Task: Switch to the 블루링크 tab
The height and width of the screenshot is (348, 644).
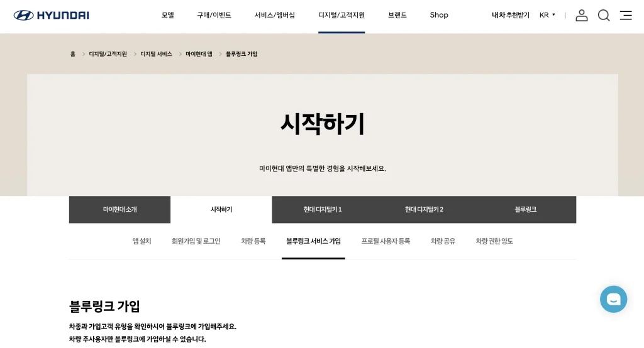Action: [x=525, y=209]
